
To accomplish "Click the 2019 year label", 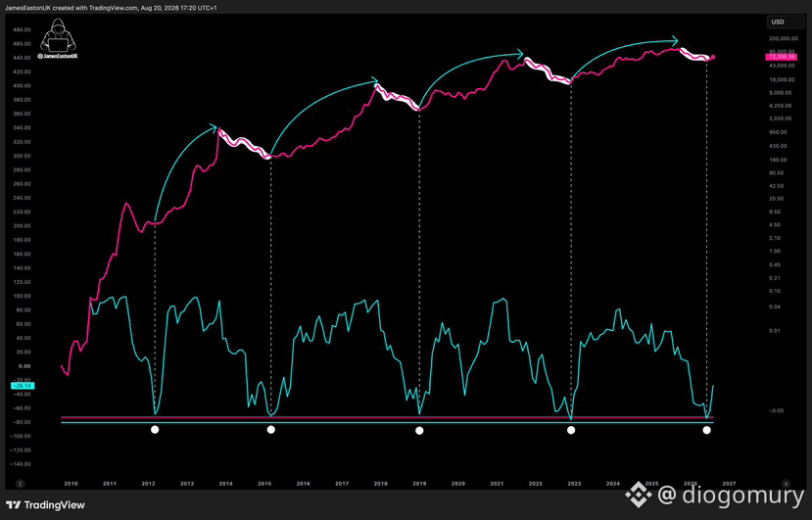I will click(419, 484).
